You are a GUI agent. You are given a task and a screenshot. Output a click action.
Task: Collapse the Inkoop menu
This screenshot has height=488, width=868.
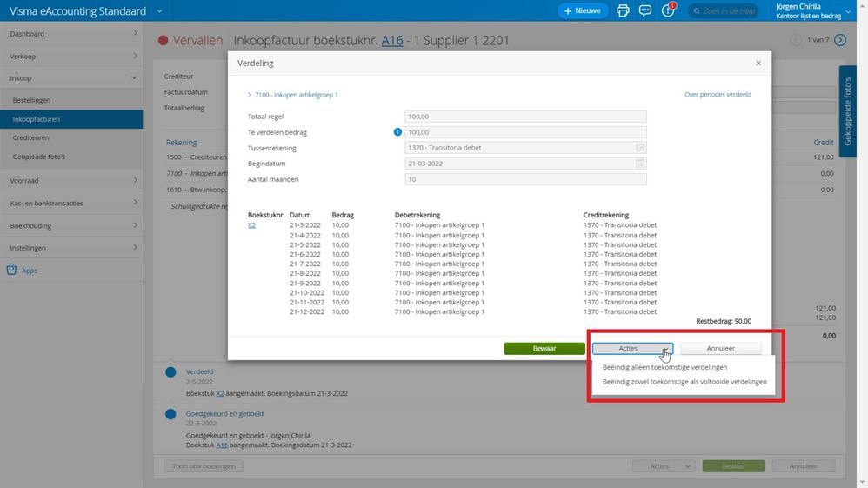pyautogui.click(x=71, y=78)
